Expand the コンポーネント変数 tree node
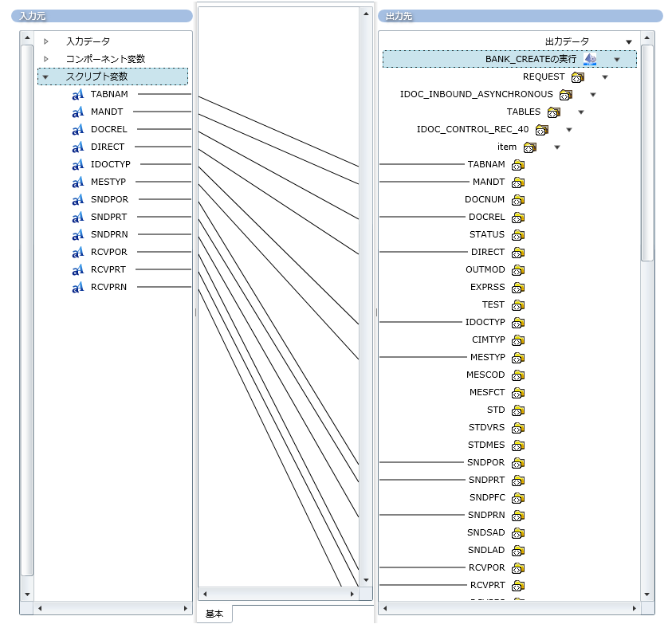Screen dimensions: 672x624 click(46, 59)
